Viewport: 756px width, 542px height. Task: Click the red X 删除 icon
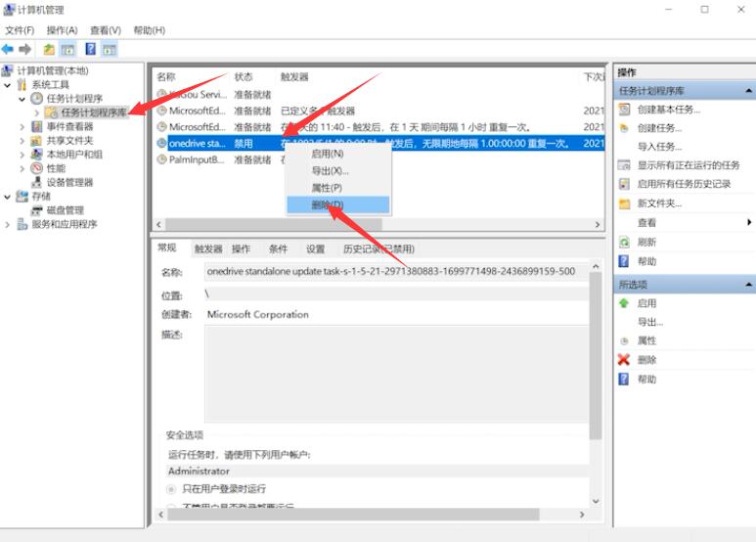click(x=624, y=360)
